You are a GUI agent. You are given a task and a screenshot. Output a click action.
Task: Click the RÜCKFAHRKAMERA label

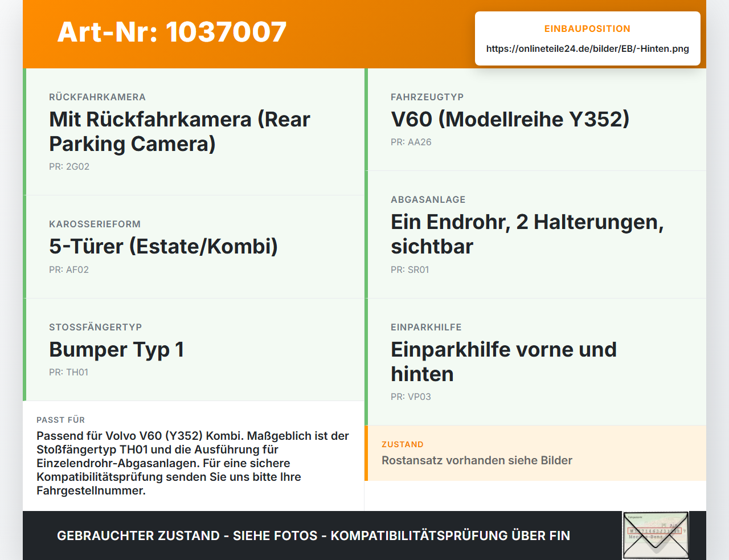97,97
